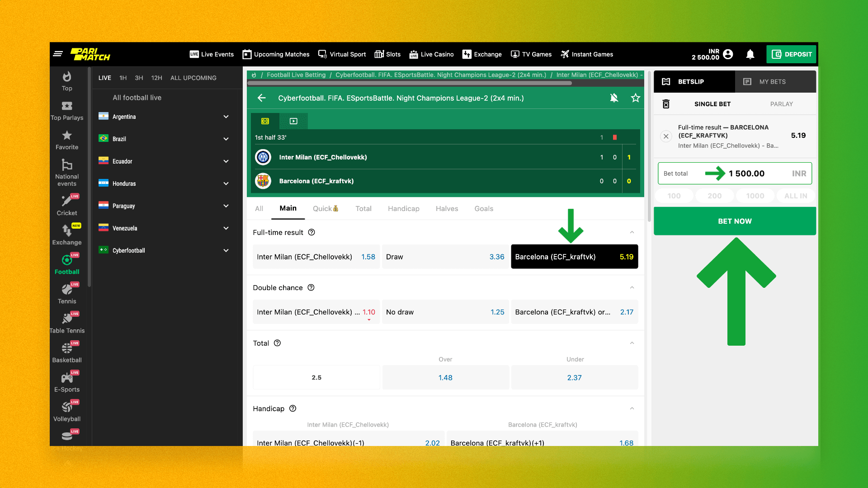Screen dimensions: 868x488
Task: Open Total market help icon
Action: [x=278, y=343]
